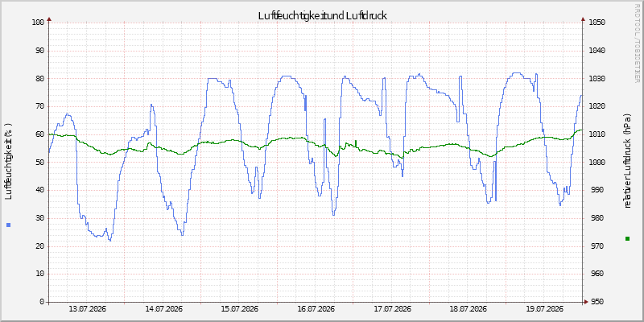Click the left-axis humidity tick 30
The image size is (644, 322).
(39, 218)
